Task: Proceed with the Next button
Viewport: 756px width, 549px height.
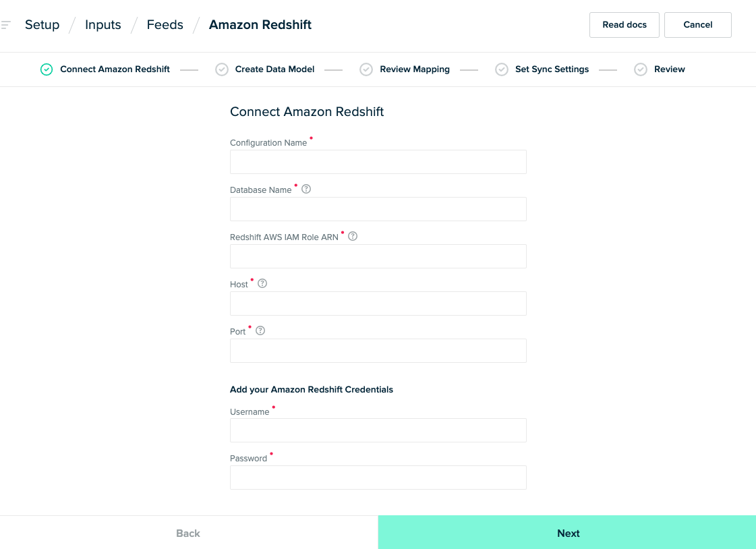Action: tap(567, 533)
